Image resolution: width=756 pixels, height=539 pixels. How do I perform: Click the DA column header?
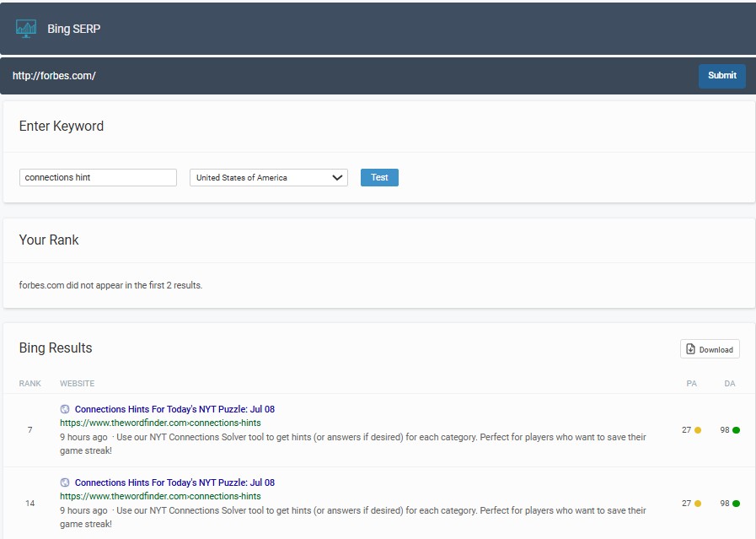[730, 384]
